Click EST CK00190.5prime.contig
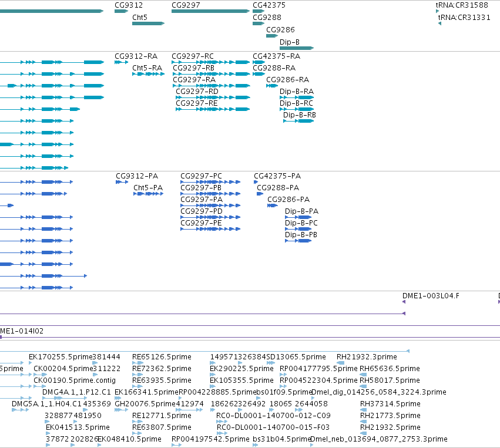The width and height of the screenshot is (500, 448). (74, 380)
